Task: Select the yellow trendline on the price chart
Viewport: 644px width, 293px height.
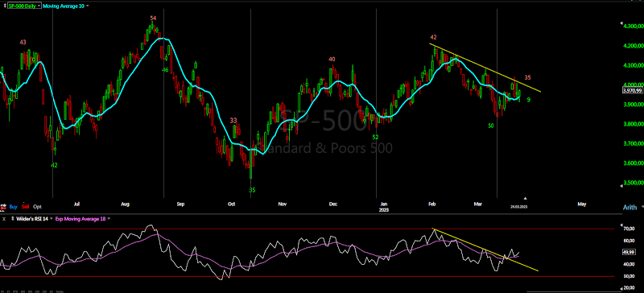Action: tap(485, 68)
